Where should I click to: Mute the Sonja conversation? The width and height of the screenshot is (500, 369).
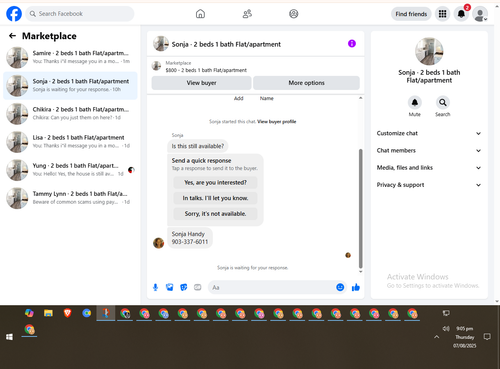tap(415, 102)
